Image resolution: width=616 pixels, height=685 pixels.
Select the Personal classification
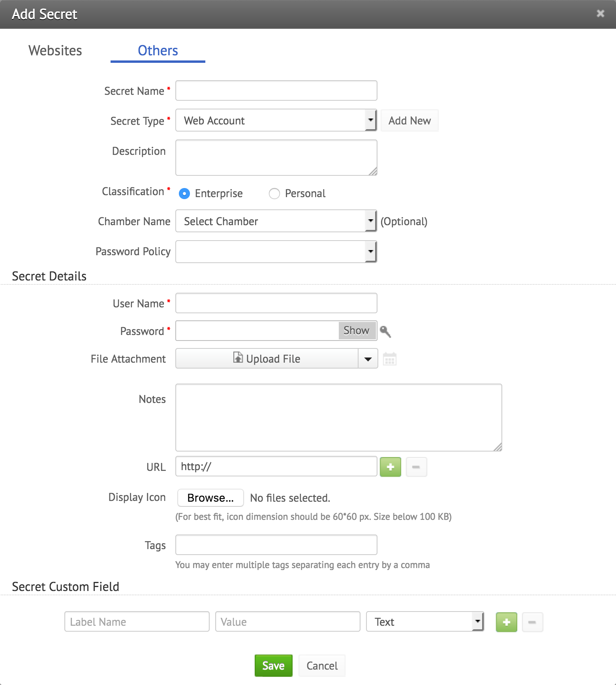click(x=274, y=194)
